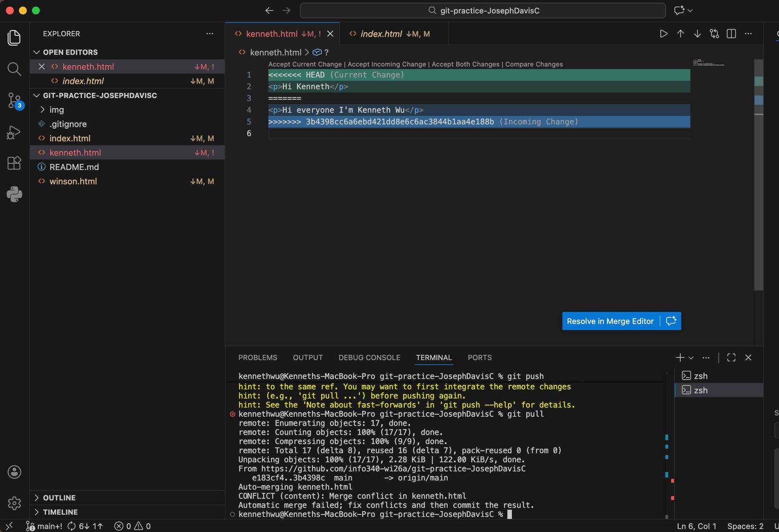Open the Run and Debug view

(14, 132)
